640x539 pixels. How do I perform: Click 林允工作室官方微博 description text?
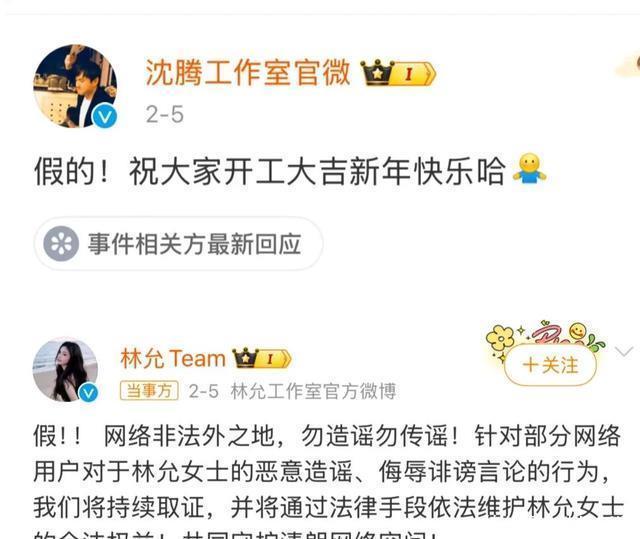tap(313, 391)
